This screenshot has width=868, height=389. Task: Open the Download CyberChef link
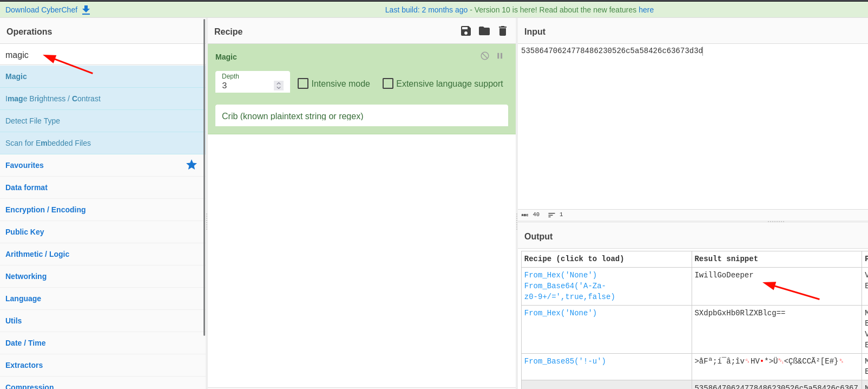point(41,10)
